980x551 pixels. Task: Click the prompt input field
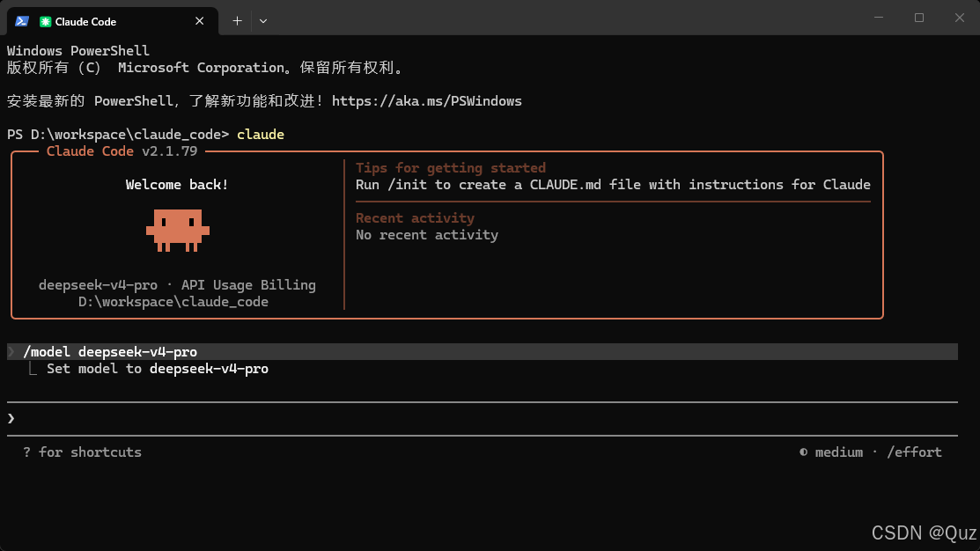pyautogui.click(x=482, y=419)
